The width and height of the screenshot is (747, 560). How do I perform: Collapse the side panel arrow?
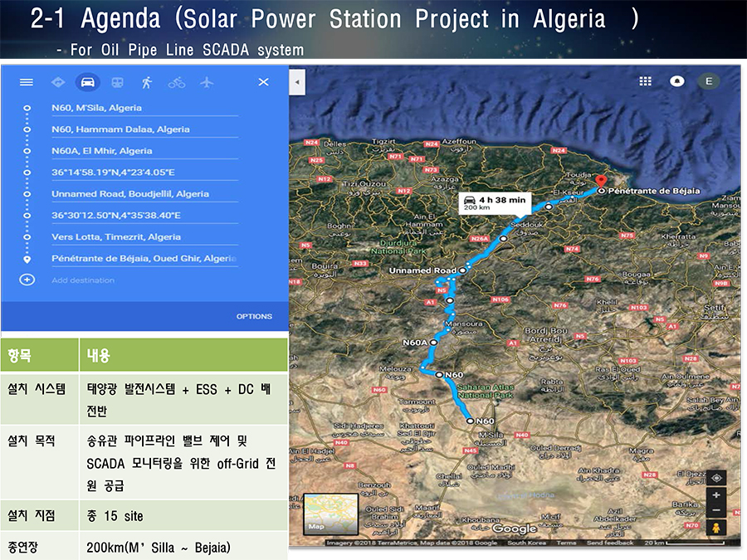pos(297,82)
